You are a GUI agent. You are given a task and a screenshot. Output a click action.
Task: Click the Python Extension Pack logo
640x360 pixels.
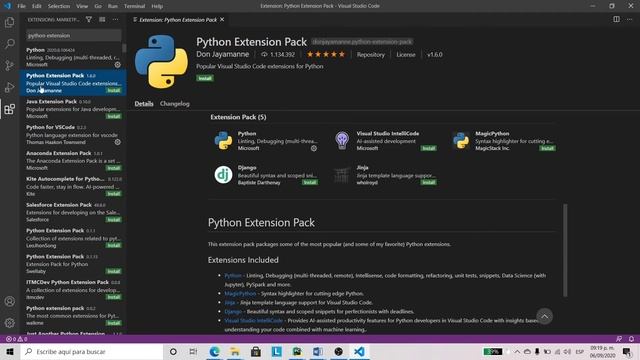tap(161, 62)
